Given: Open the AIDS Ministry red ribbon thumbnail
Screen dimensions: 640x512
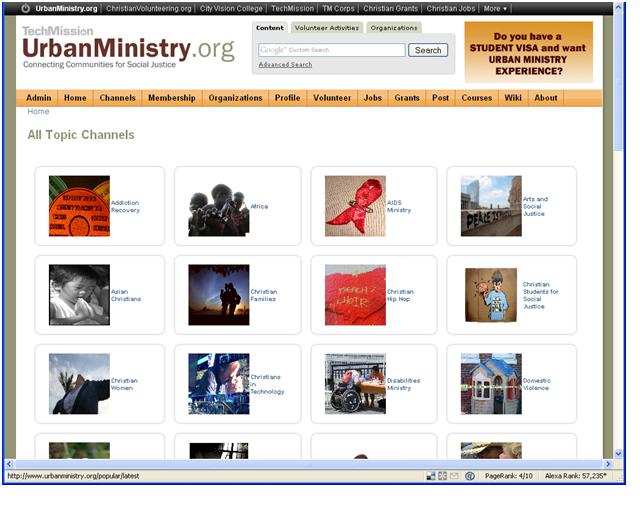Looking at the screenshot, I should coord(355,206).
